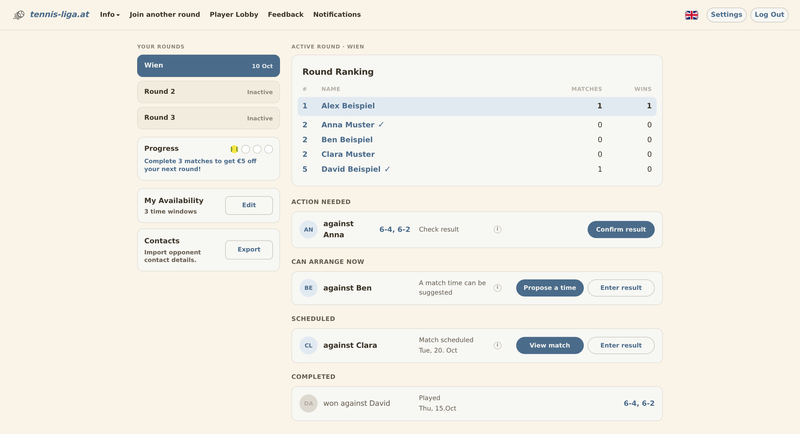Click 'against Clara' match label
The image size is (800, 434).
[x=350, y=345]
